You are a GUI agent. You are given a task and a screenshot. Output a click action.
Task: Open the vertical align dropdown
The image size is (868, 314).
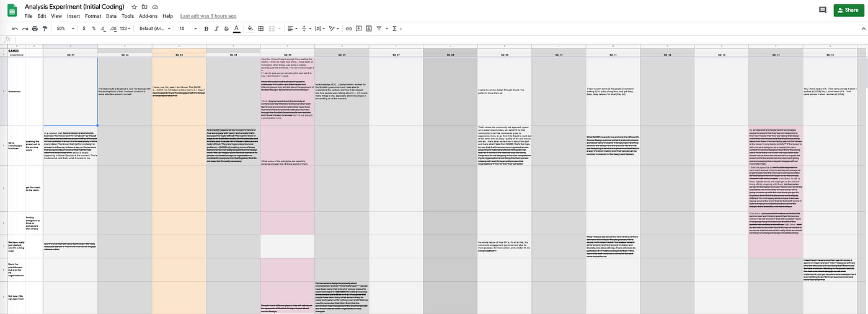point(306,28)
